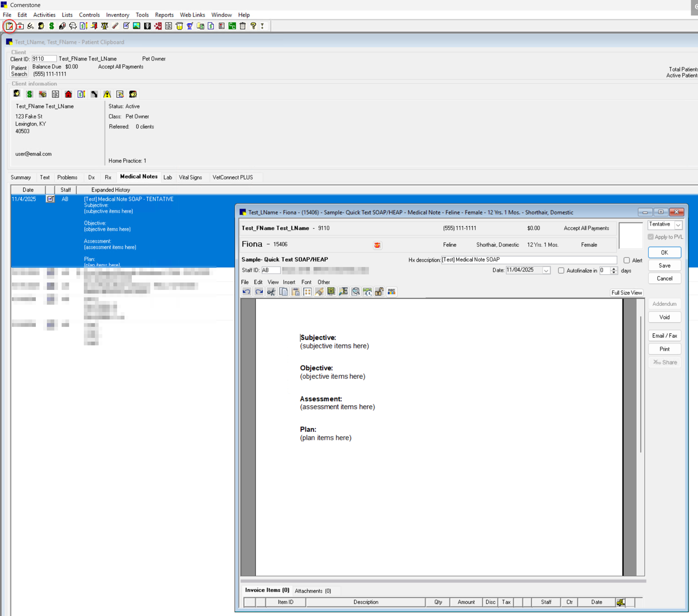Click the Patient Search button
This screenshot has height=616, width=698.
[19, 71]
